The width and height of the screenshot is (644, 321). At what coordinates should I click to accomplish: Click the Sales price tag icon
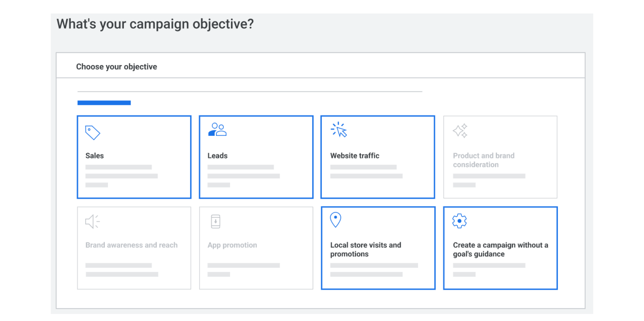(x=93, y=132)
